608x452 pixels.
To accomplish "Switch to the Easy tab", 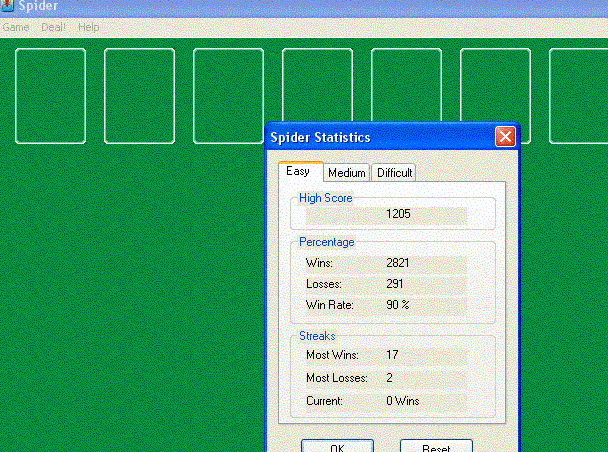I will click(298, 171).
